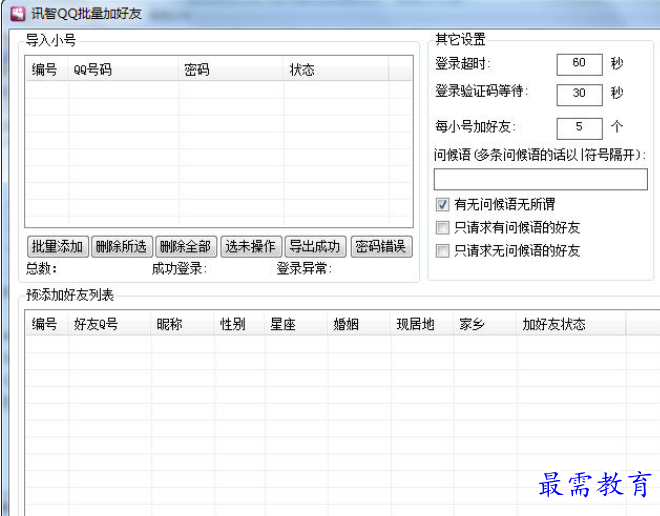The height and width of the screenshot is (516, 660).
Task: Click the 删除全部 button
Action: pyautogui.click(x=186, y=246)
